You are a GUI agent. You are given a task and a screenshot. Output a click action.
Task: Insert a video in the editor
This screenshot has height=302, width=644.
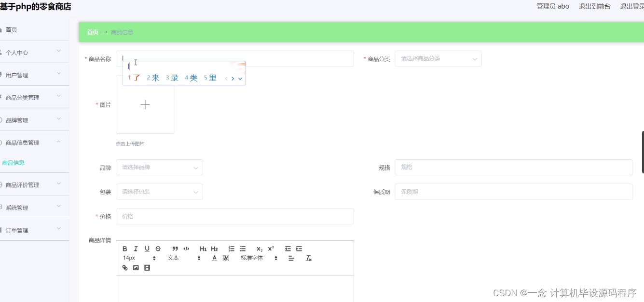147,268
